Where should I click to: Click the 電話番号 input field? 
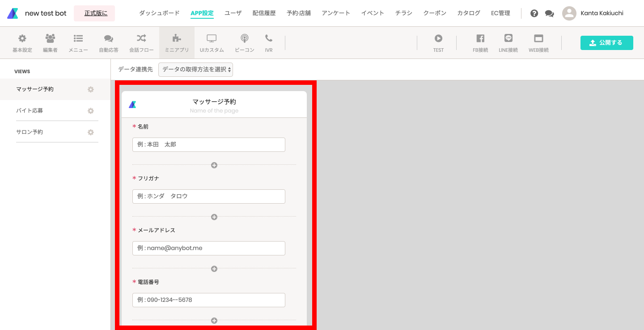[209, 300]
